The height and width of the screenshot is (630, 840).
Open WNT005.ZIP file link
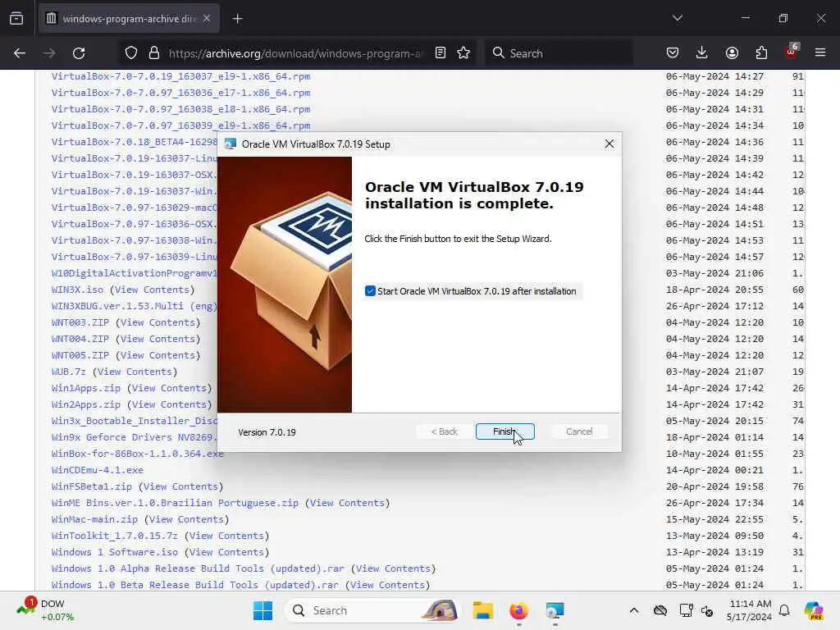(x=80, y=355)
